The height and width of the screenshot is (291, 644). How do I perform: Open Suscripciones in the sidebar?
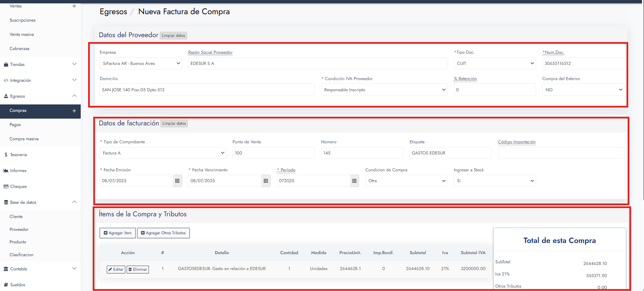tap(23, 20)
